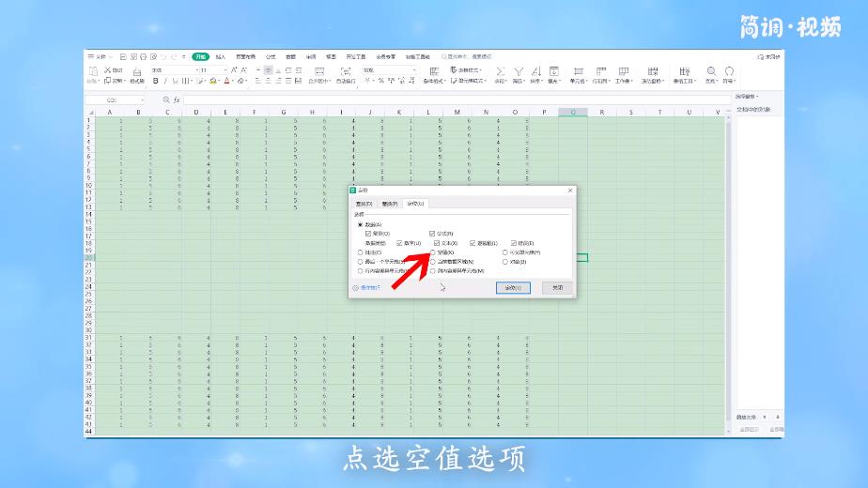Screen dimensions: 868x488
Task: Click the 定位 button in dialog
Action: [x=513, y=288]
